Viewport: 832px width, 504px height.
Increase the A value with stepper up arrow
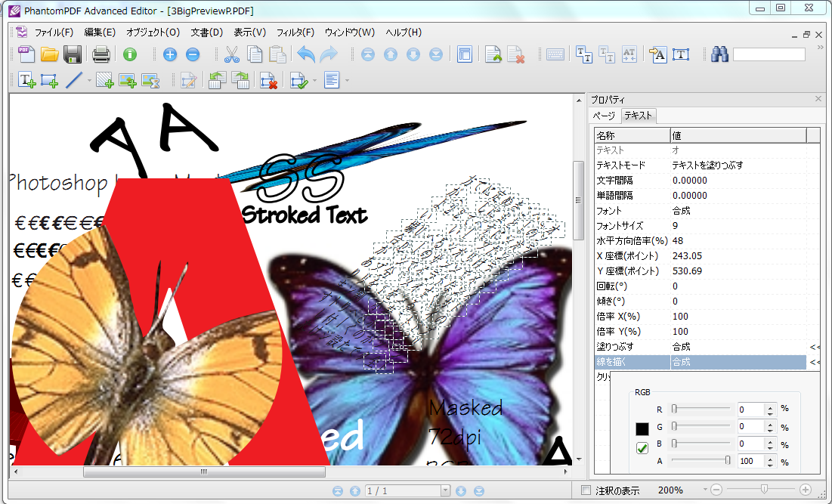[771, 458]
